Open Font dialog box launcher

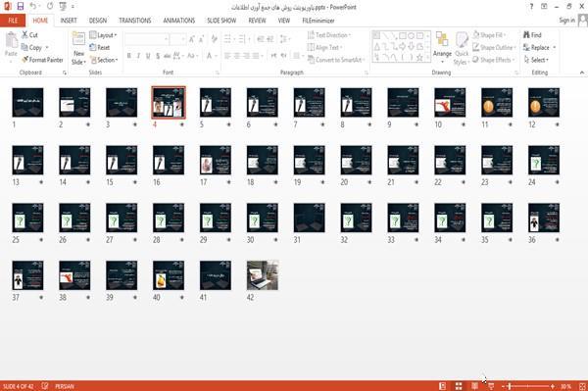tap(218, 73)
